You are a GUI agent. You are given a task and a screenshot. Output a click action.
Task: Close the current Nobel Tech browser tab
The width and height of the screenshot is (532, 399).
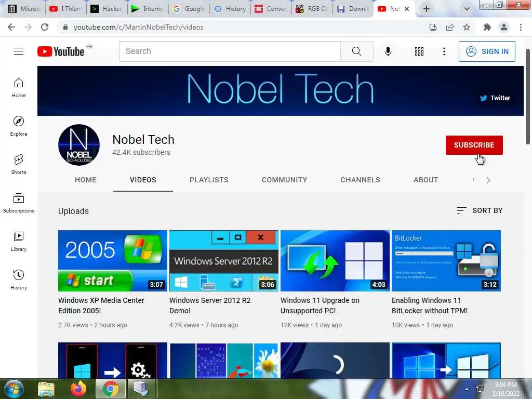407,9
